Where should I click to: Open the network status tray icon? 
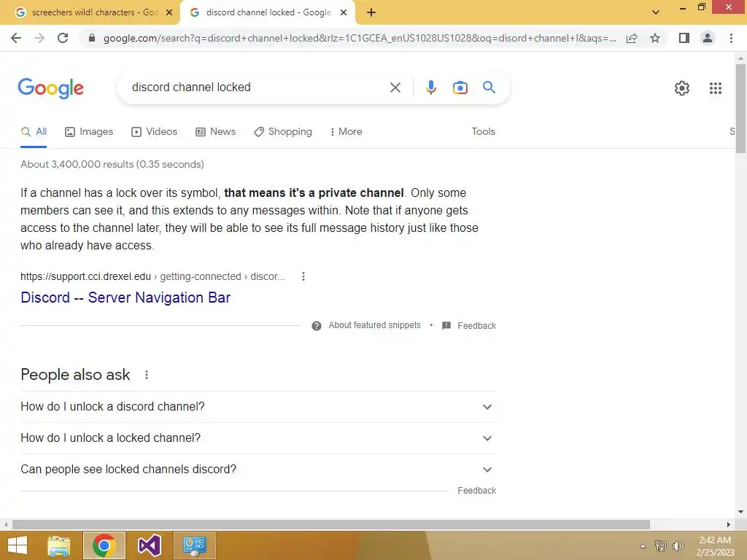(660, 546)
